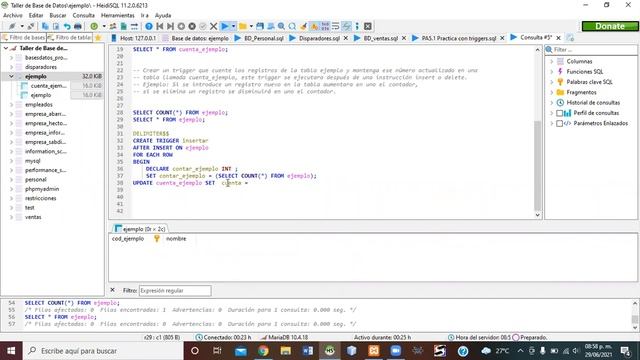640x360 pixels.
Task: Jump to last row icon
Action: (170, 26)
